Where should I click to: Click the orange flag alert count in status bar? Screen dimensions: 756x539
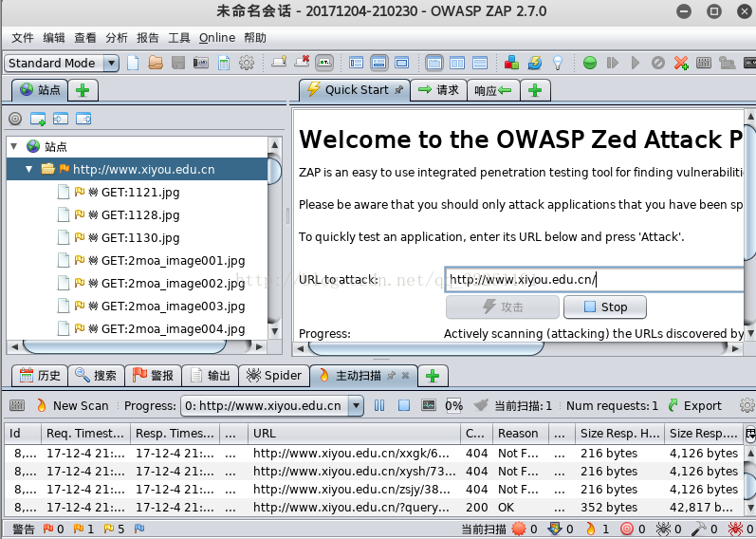point(83,529)
